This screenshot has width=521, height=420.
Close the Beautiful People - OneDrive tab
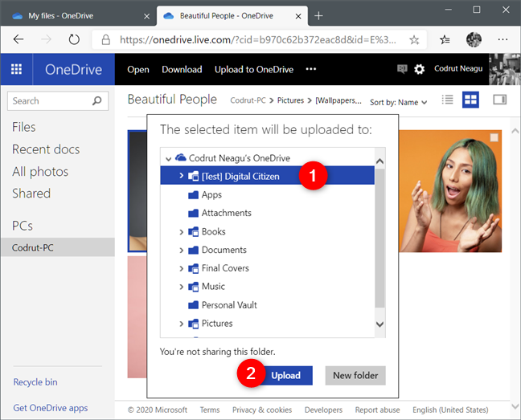pyautogui.click(x=298, y=16)
